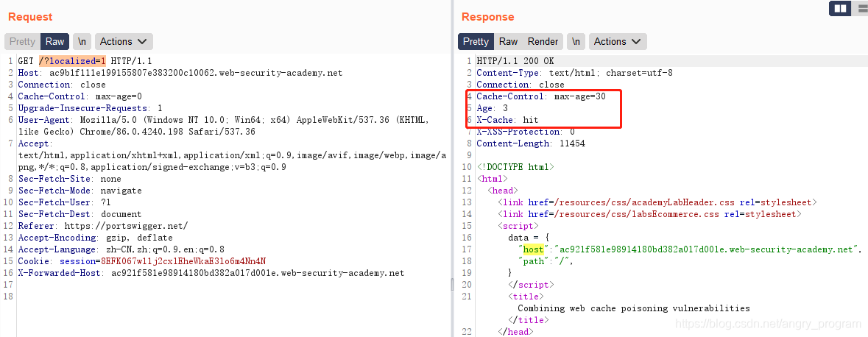Viewport: 868px width, 337px height.
Task: Click the <!DOCTYPE html> line in response
Action: 515,166
